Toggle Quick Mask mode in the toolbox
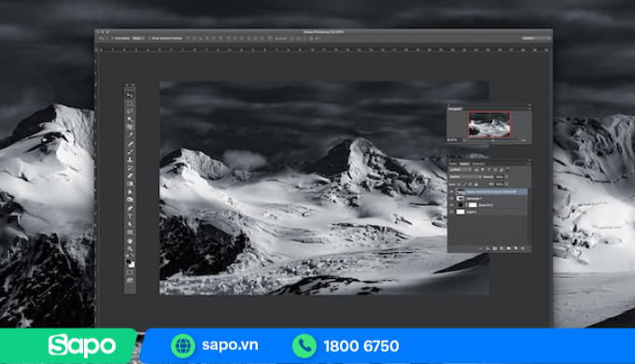The image size is (635, 364). pos(130,273)
